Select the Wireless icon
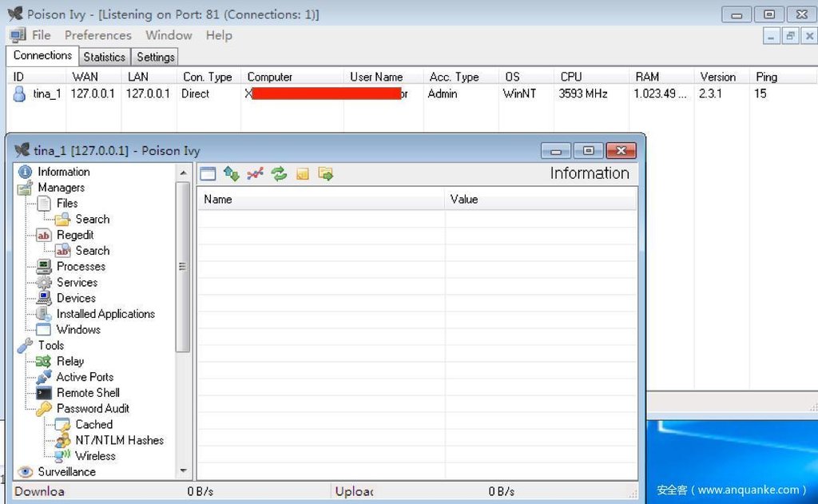This screenshot has height=504, width=818. (63, 456)
